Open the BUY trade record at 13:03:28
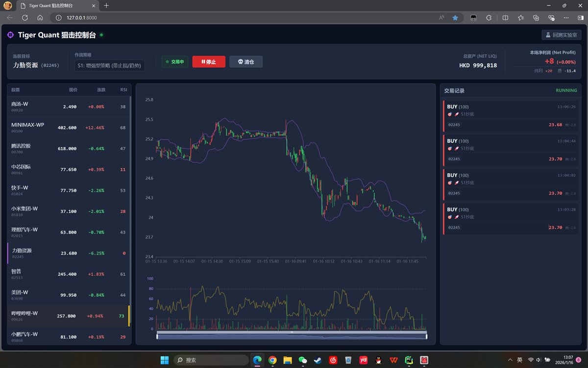The width and height of the screenshot is (588, 368). coord(511,219)
